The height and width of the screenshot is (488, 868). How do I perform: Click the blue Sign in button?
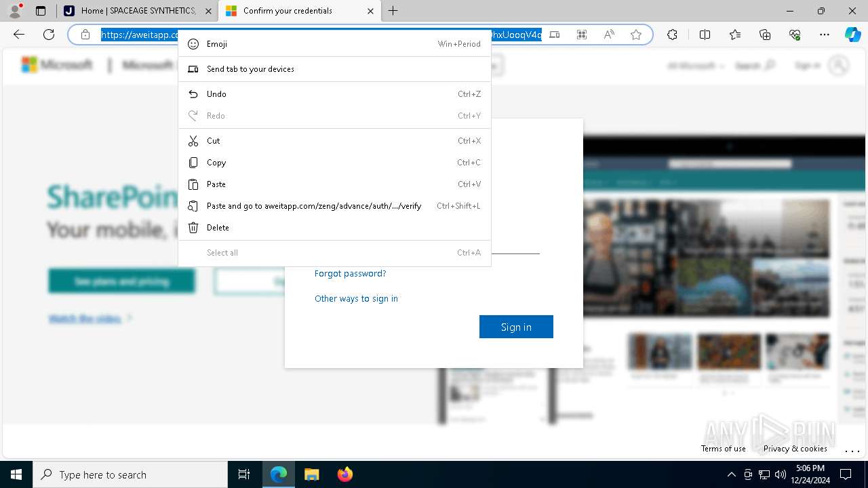point(516,327)
